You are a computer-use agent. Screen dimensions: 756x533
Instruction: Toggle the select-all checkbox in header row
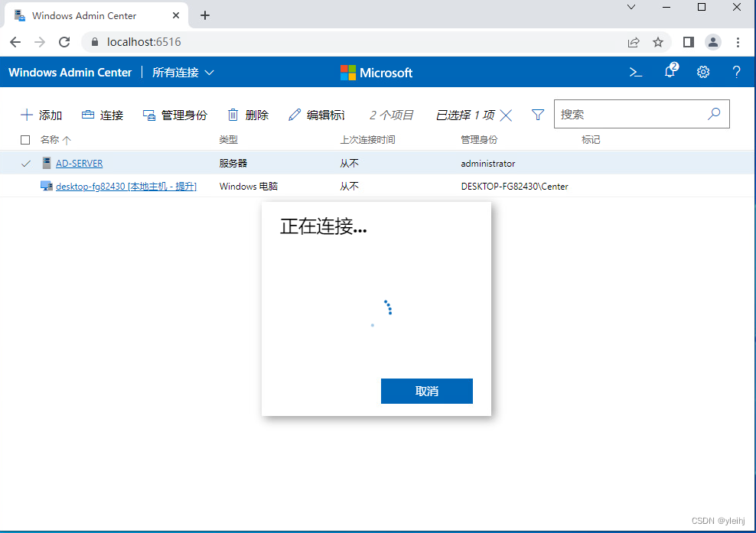tap(25, 140)
